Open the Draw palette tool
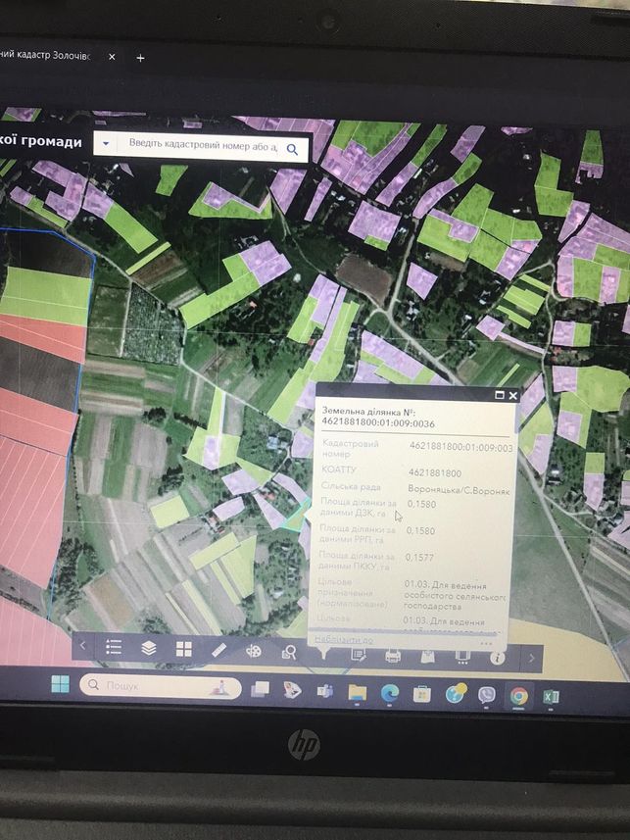This screenshot has width=630, height=840. (x=254, y=652)
